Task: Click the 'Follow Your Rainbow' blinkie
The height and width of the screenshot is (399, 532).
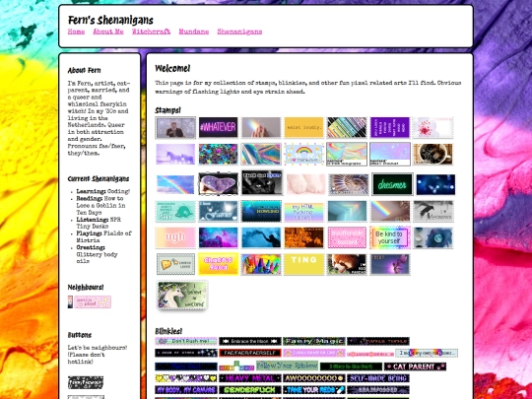Action: click(287, 366)
